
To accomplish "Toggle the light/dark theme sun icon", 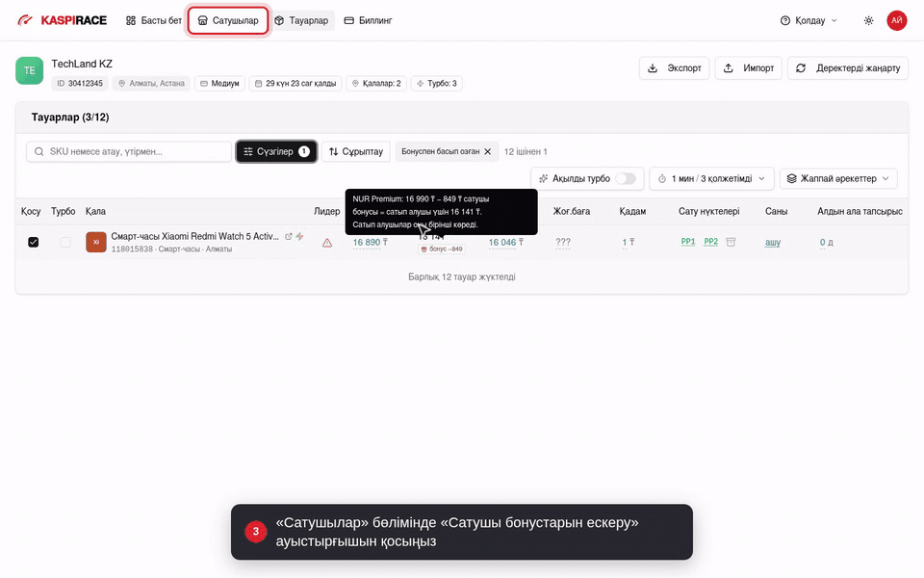I will (x=868, y=20).
